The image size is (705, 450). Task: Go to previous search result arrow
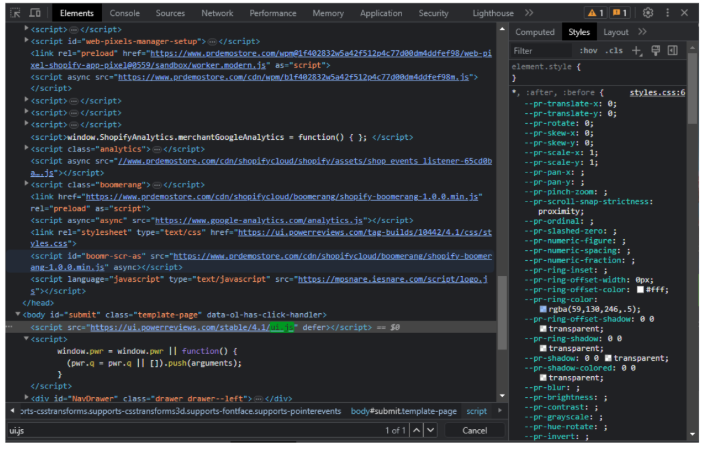417,431
